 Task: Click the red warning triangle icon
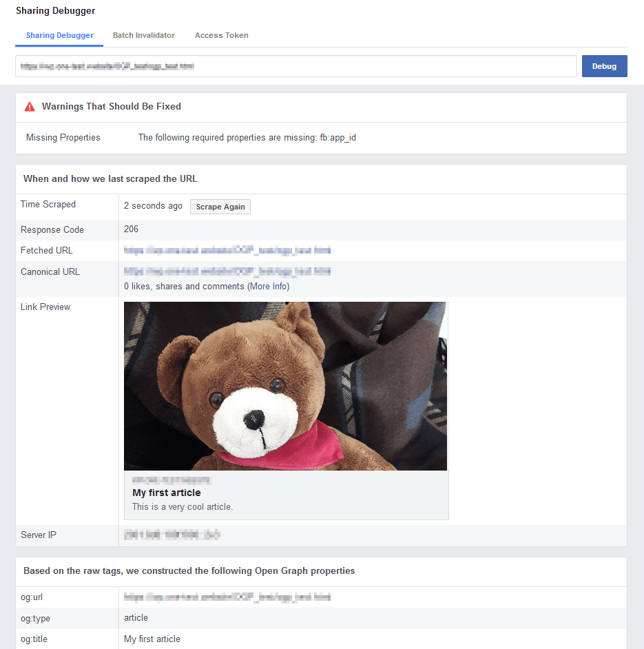pos(28,106)
